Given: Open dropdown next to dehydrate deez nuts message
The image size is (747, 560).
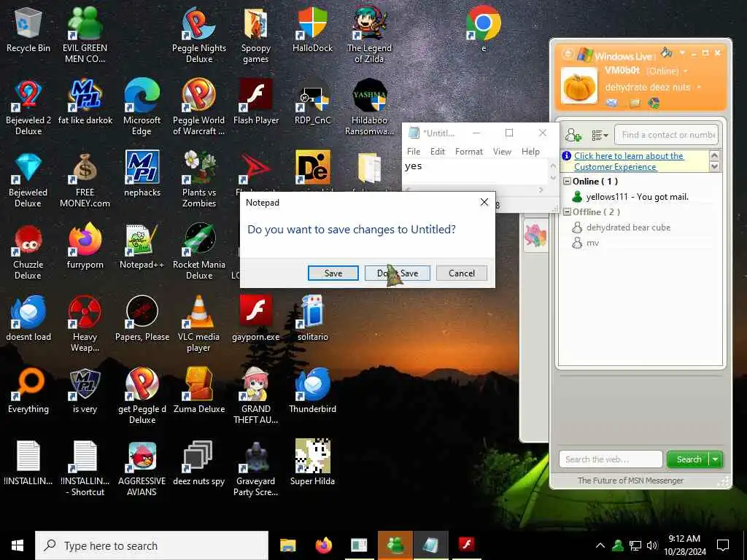Looking at the screenshot, I should 699,87.
